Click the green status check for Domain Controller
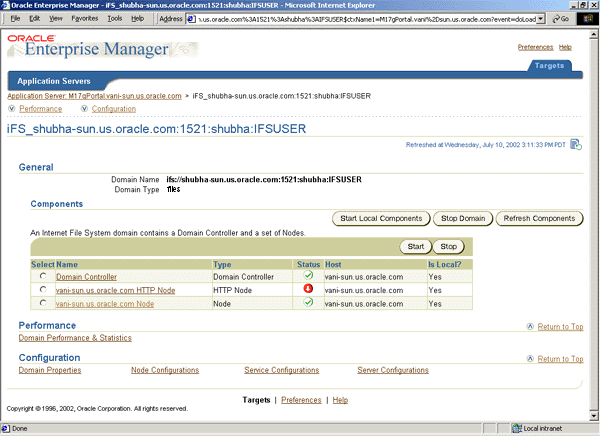Viewport: 600px width, 436px height. pyautogui.click(x=308, y=275)
